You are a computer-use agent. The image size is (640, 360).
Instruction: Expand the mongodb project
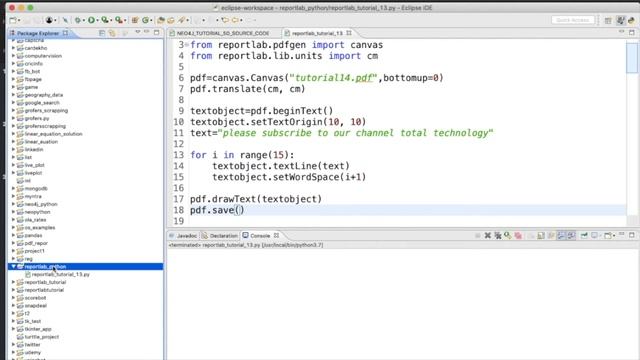(13, 188)
